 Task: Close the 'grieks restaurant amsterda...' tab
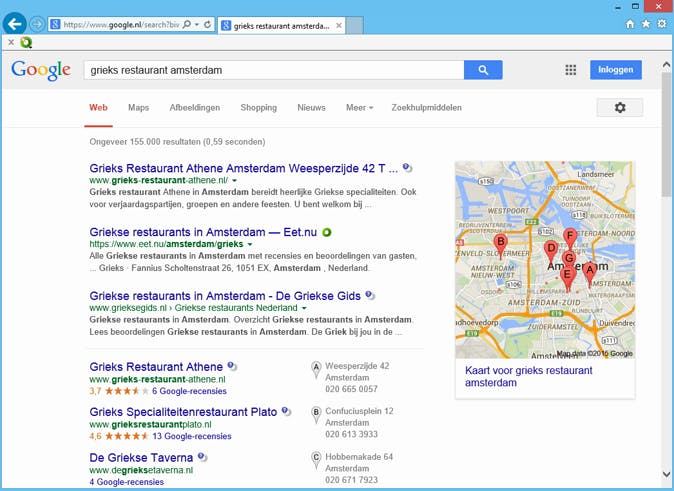tap(339, 26)
